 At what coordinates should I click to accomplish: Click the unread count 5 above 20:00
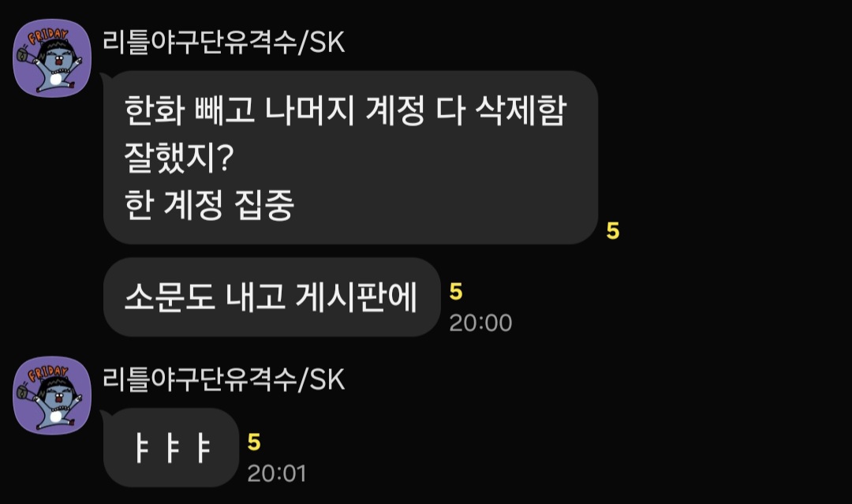456,292
